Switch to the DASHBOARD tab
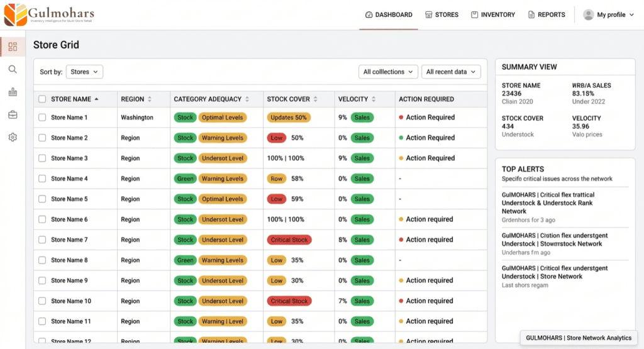 click(x=389, y=15)
